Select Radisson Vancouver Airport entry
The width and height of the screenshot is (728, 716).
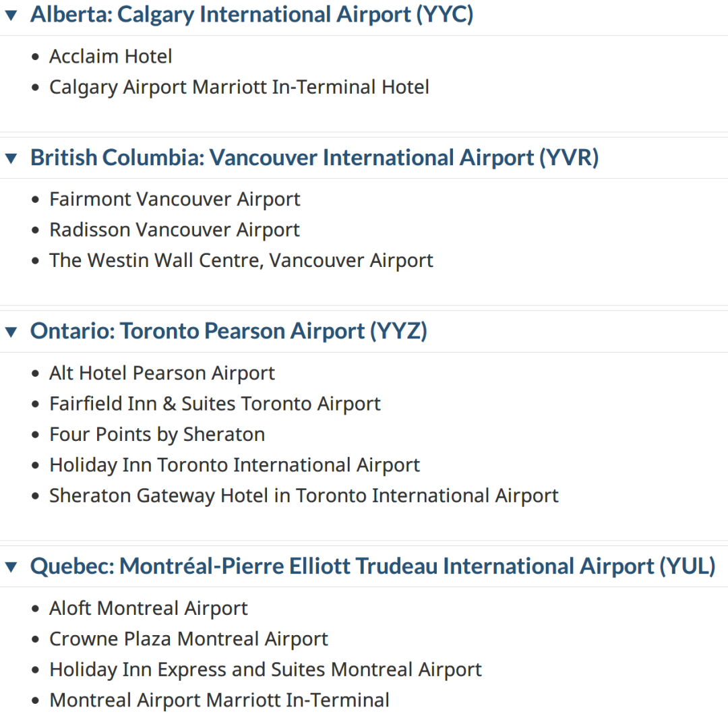click(174, 230)
